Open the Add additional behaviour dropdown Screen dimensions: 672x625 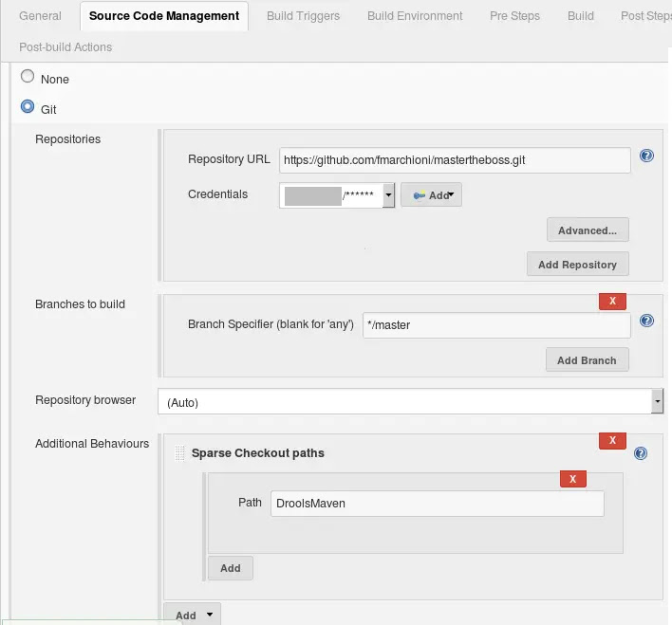tap(193, 615)
